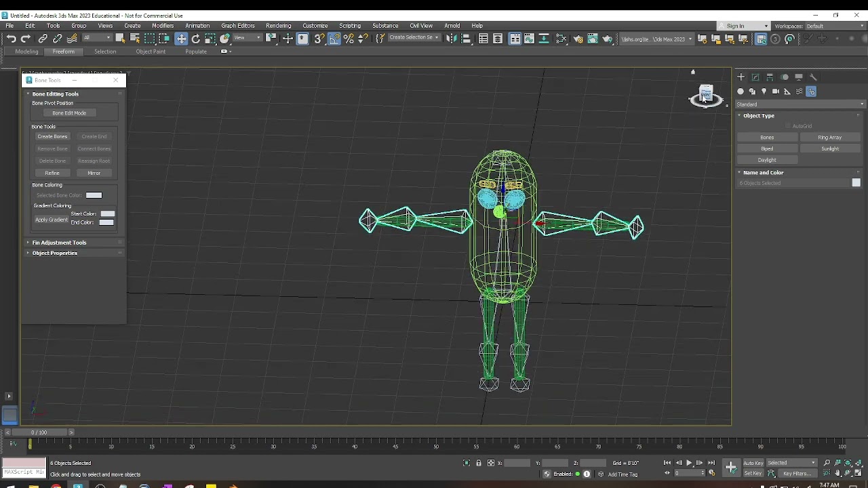Click the Apply Gradient button
Screen dimensions: 868x488
[x=52, y=220]
